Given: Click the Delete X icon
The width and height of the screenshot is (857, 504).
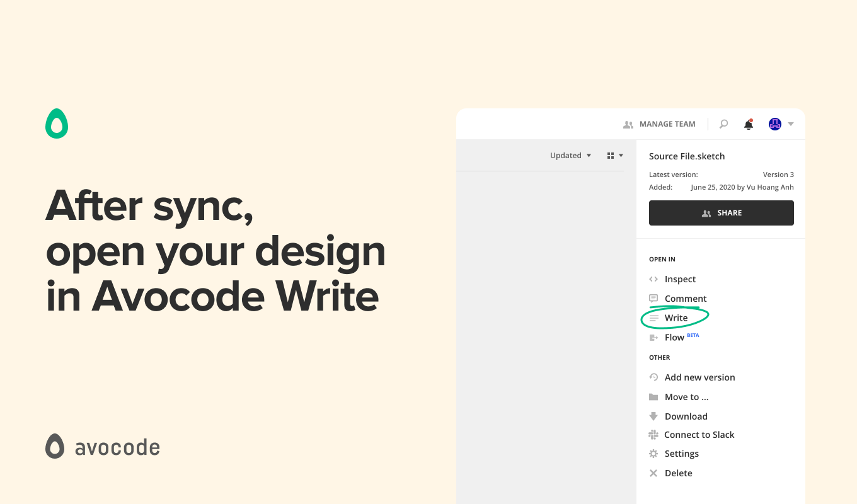Looking at the screenshot, I should click(x=653, y=473).
